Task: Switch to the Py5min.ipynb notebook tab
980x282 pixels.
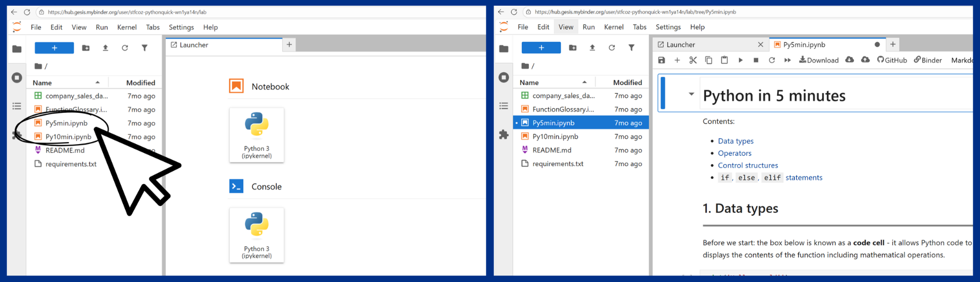Action: [x=804, y=45]
